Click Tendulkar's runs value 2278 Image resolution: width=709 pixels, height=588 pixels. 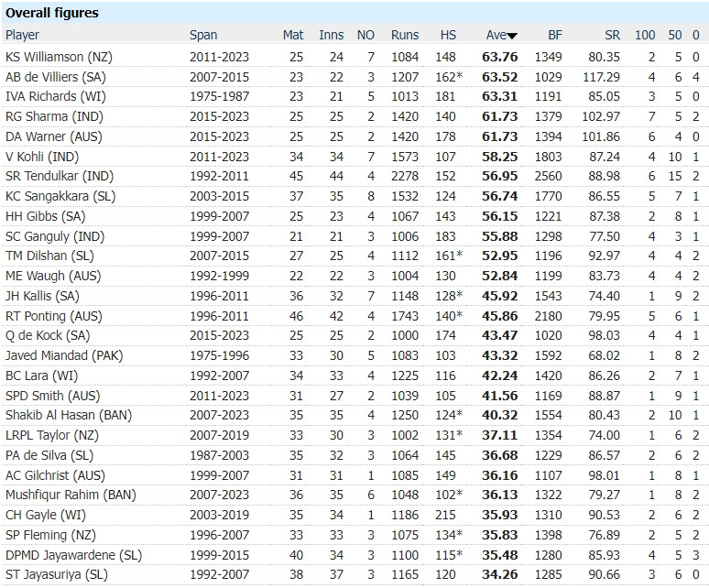tap(405, 176)
